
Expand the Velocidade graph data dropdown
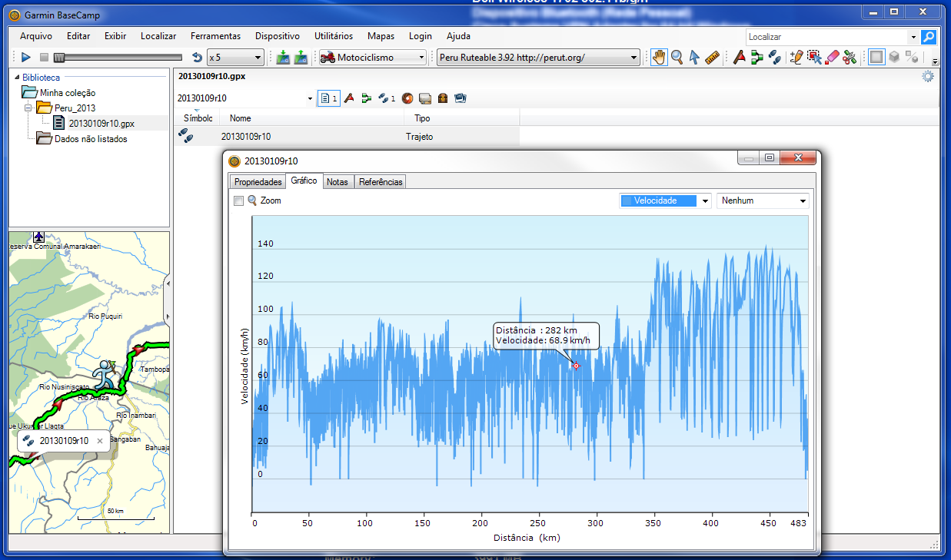706,200
